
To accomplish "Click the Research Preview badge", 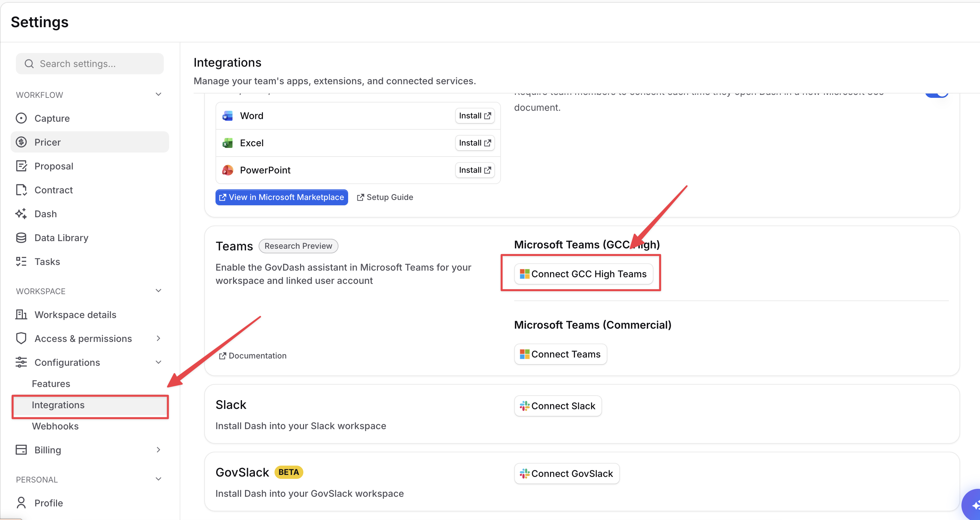I will (x=298, y=246).
